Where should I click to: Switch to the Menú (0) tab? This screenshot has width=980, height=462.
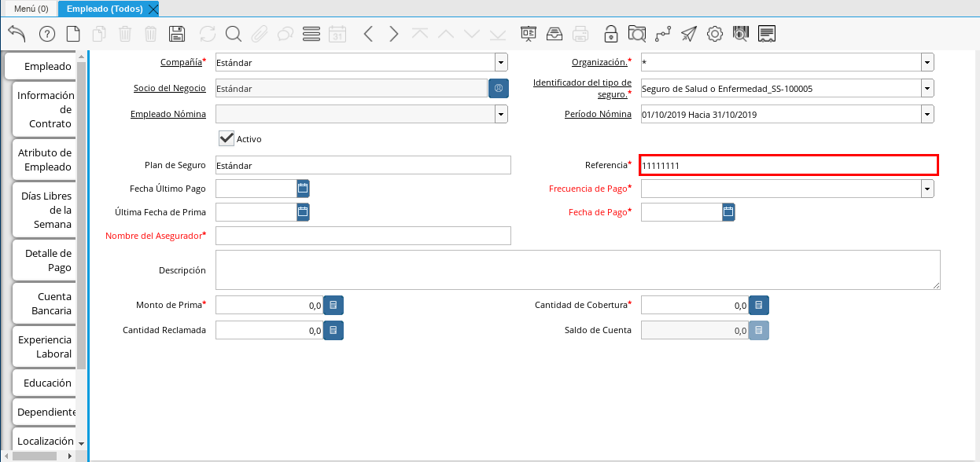coord(31,9)
